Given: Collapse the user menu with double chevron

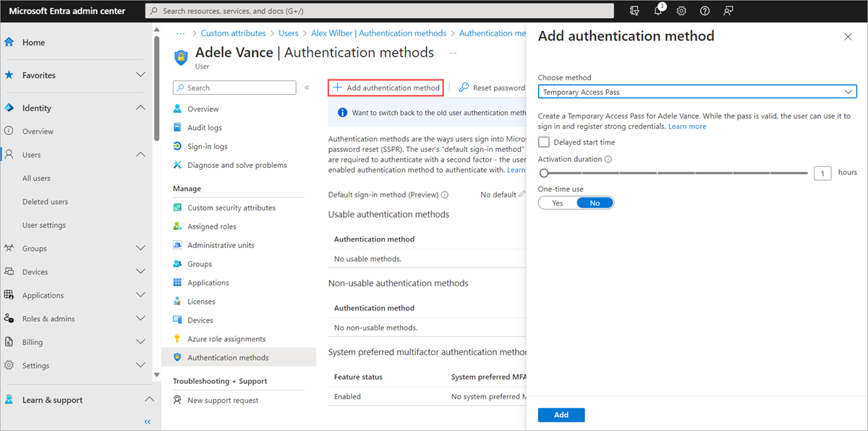Looking at the screenshot, I should [307, 88].
